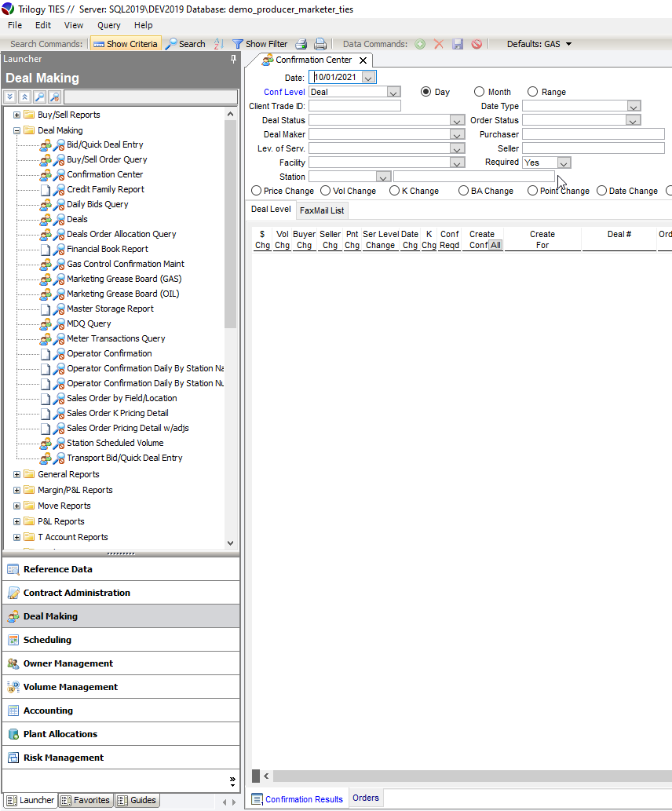Image resolution: width=672 pixels, height=811 pixels.
Task: Click the Show Filter funnel icon
Action: tap(237, 44)
